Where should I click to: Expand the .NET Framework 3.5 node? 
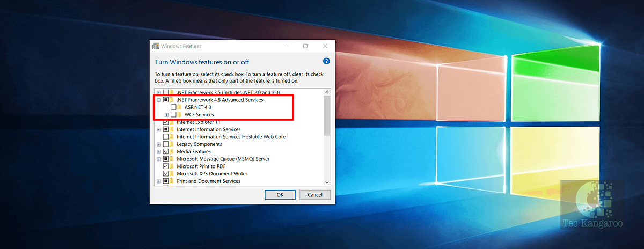pyautogui.click(x=159, y=92)
